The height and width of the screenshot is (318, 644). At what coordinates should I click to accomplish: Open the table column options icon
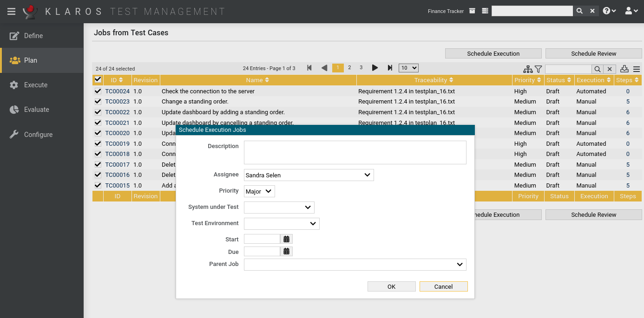[636, 69]
